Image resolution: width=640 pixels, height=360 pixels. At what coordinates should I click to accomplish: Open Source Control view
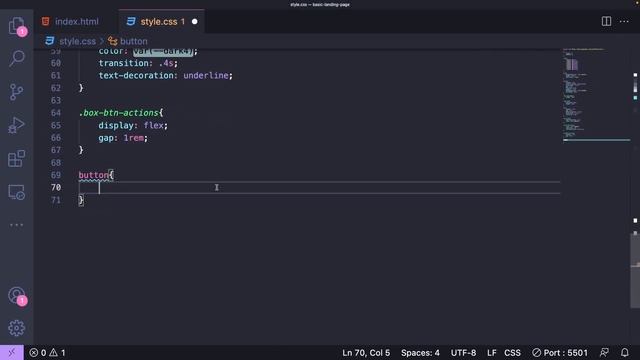pos(16,92)
